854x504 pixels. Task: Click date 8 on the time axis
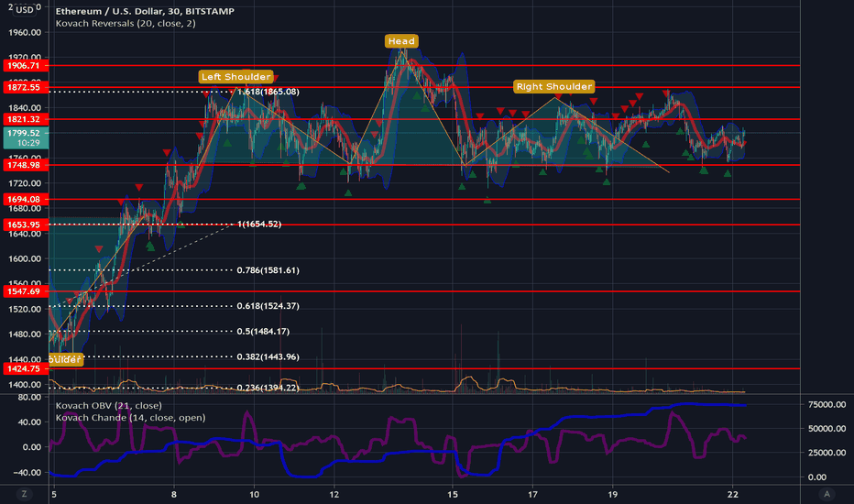pos(174,495)
